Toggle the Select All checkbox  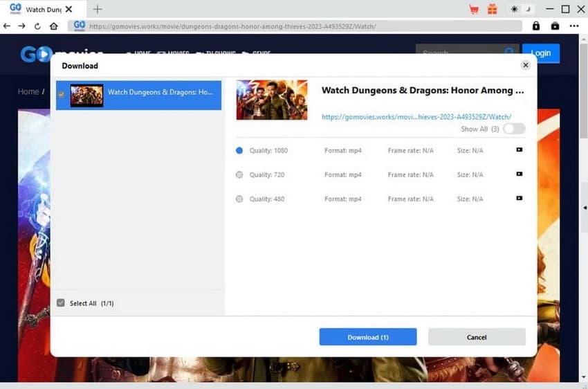tap(61, 302)
